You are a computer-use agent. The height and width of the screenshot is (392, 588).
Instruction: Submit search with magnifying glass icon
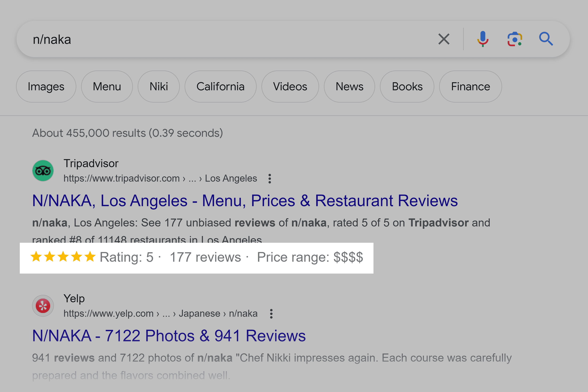point(546,39)
